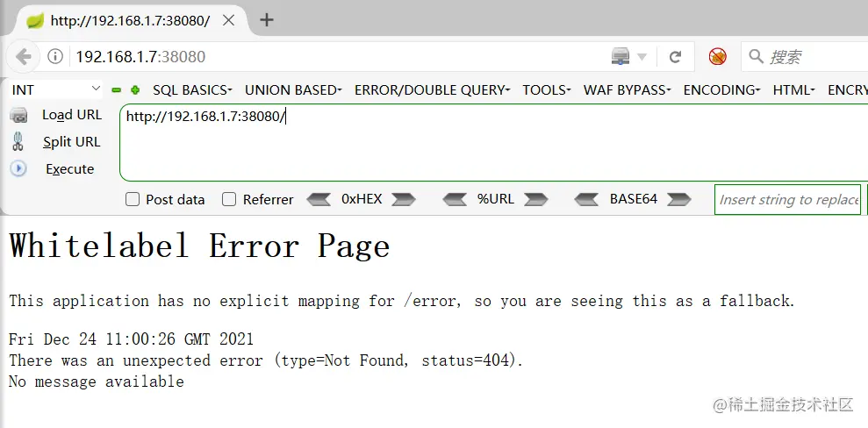Click the BASE64 label

tap(634, 199)
